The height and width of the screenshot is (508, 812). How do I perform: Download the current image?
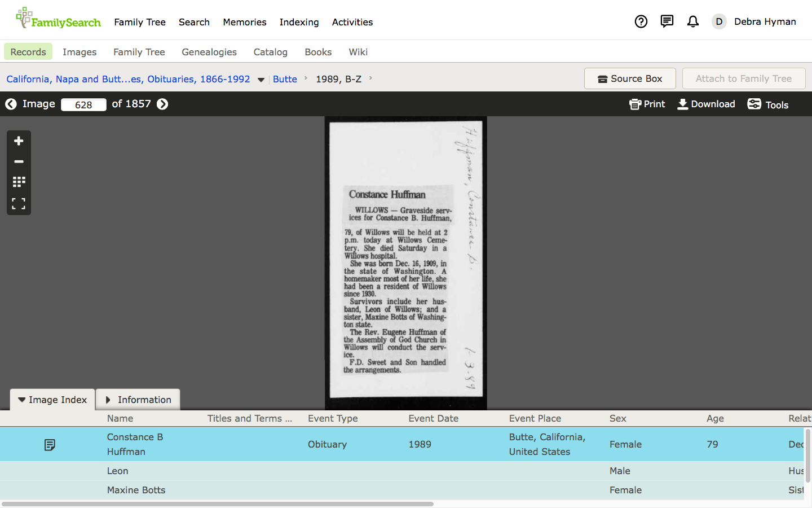coord(706,104)
